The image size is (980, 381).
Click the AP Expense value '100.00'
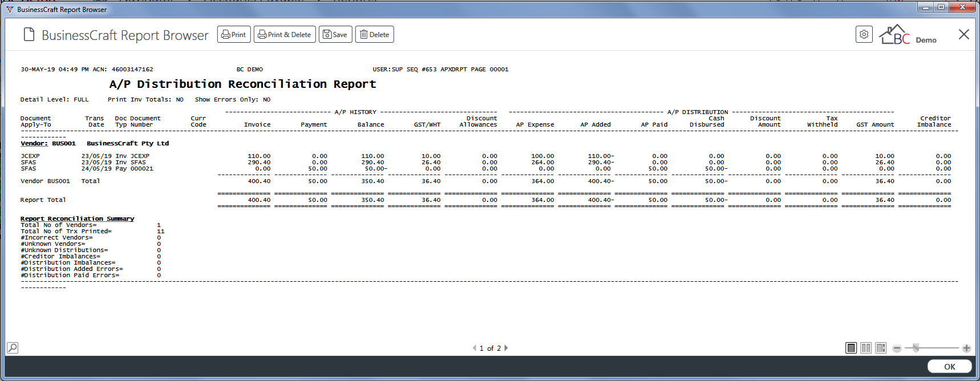coord(542,156)
